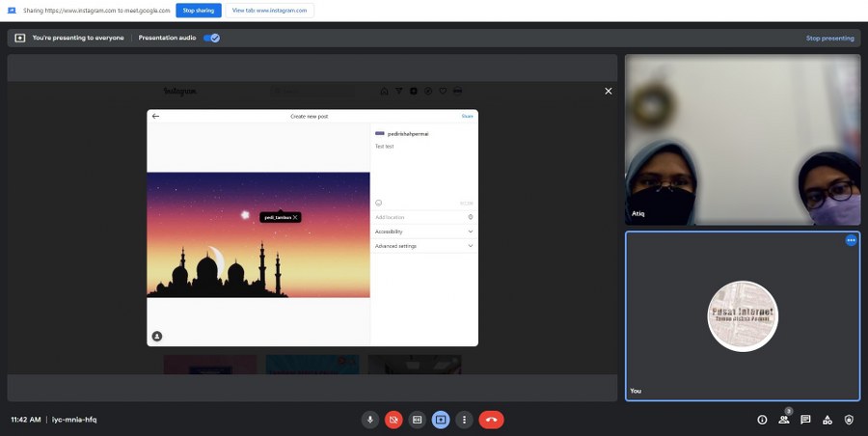Screen dimensions: 868x436
Task: Mute the microphone in Meet
Action: pos(369,420)
